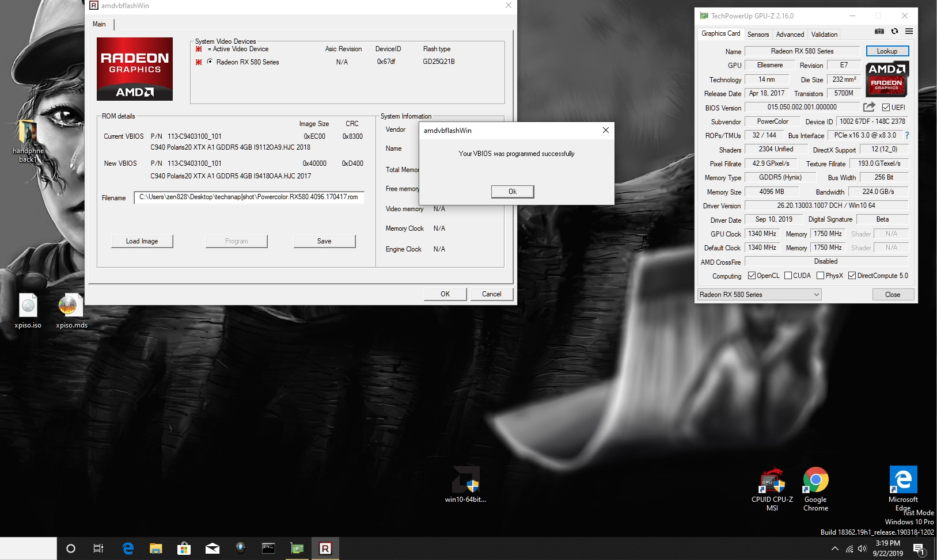
Task: Switch to Graphics Card tab in GPU-Z
Action: click(720, 33)
